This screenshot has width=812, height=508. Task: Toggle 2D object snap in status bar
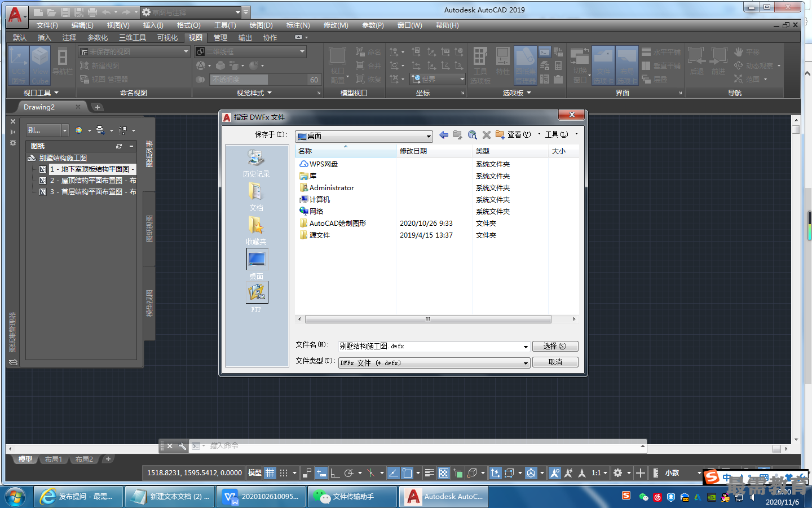pyautogui.click(x=407, y=473)
